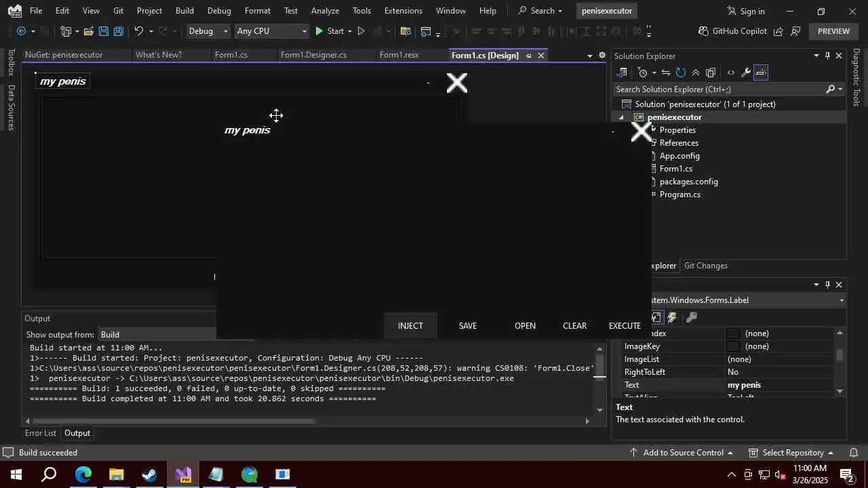Click the Show All Files icon
The image size is (868, 488).
(711, 73)
